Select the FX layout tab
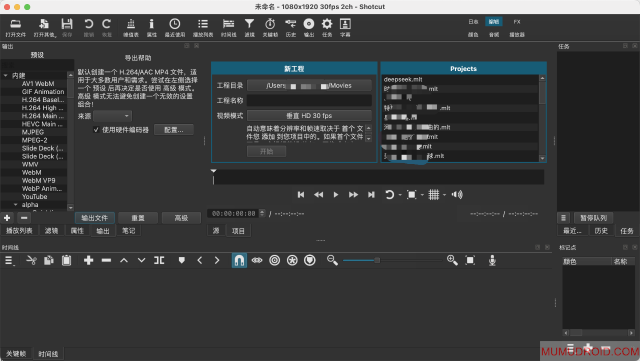This screenshot has height=361, width=640. [517, 22]
